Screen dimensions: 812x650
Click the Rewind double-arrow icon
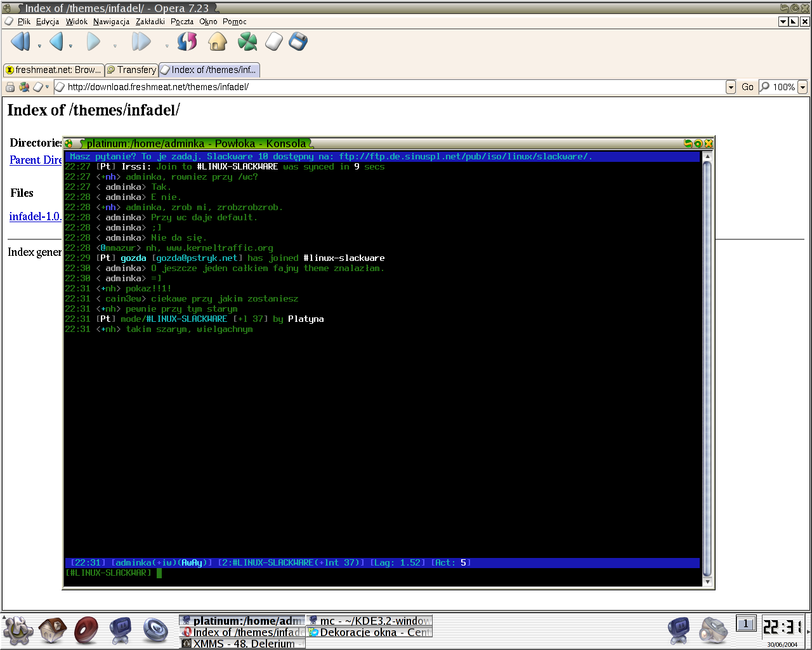[21, 42]
